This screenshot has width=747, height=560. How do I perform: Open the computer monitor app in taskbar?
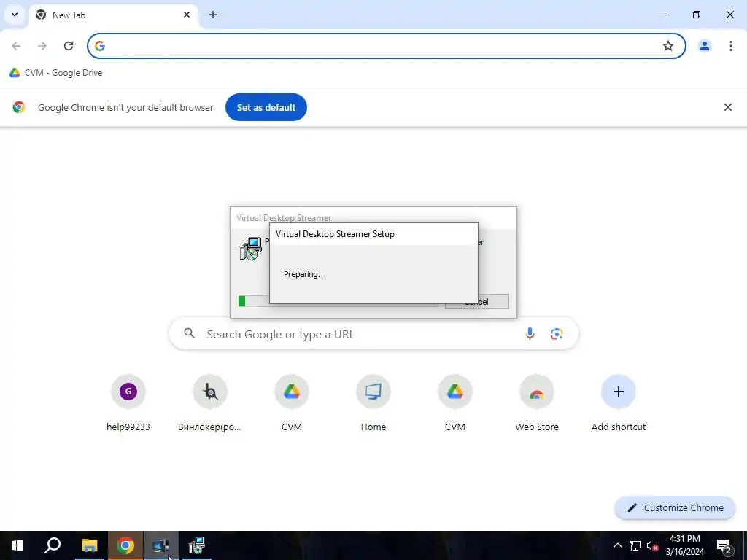(x=160, y=545)
